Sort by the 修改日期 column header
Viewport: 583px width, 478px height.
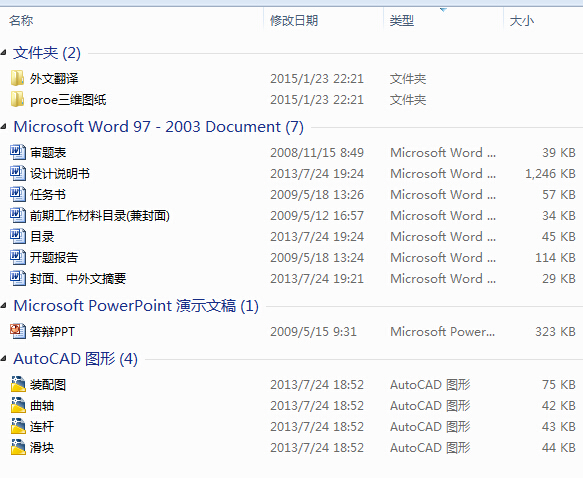pyautogui.click(x=294, y=20)
